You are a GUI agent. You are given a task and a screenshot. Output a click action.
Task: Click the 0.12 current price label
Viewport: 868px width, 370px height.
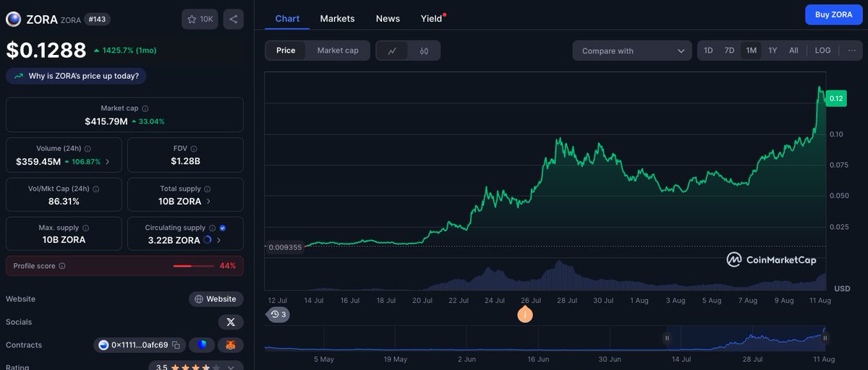point(835,98)
